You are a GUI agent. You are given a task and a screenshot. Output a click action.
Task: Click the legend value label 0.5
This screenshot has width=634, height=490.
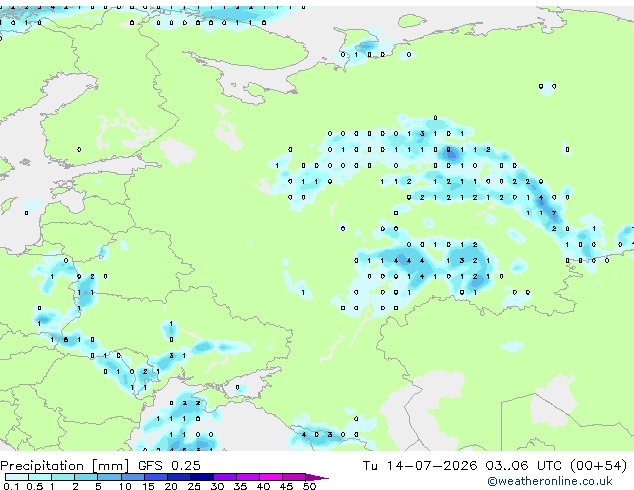click(35, 486)
